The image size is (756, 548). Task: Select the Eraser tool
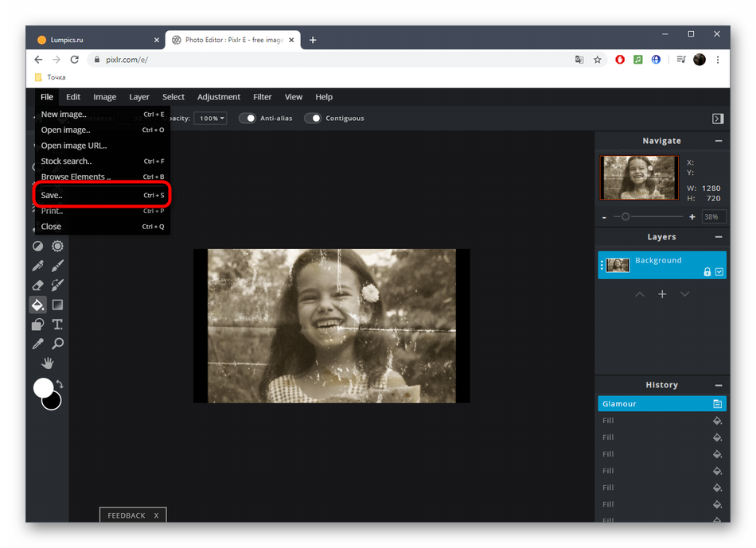37,285
